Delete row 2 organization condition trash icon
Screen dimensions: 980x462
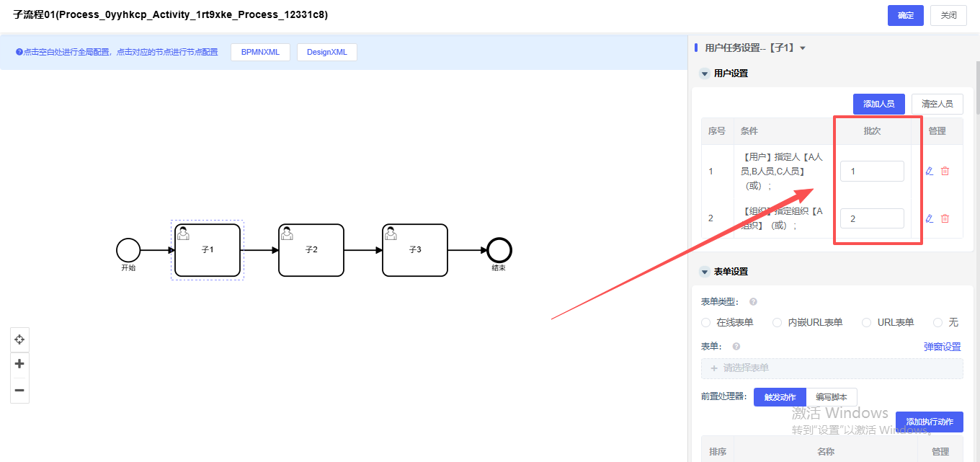click(945, 218)
